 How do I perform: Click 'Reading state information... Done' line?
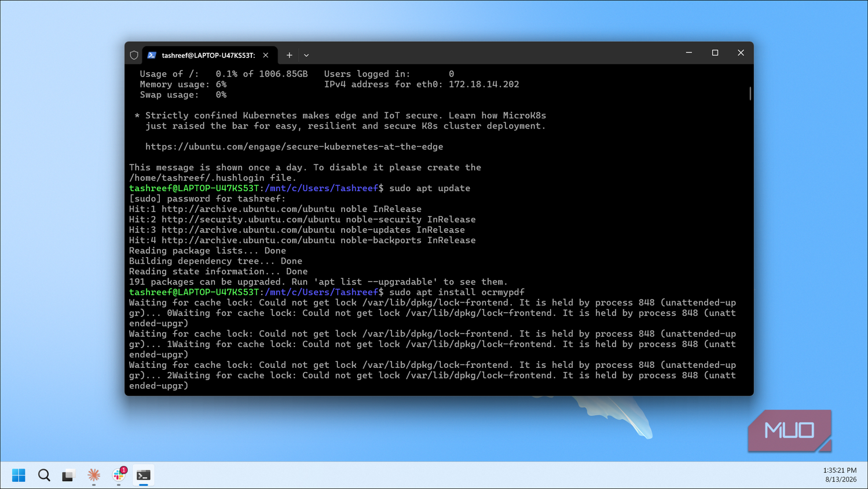point(218,272)
